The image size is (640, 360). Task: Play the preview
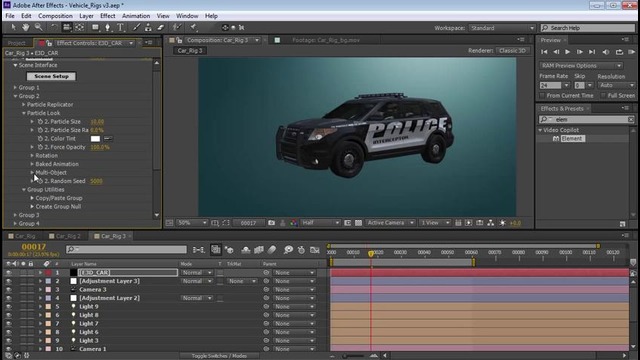click(x=567, y=52)
